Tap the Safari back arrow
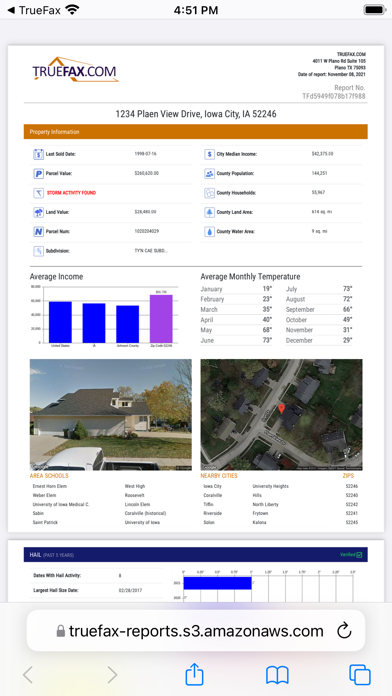The width and height of the screenshot is (392, 696). (28, 675)
